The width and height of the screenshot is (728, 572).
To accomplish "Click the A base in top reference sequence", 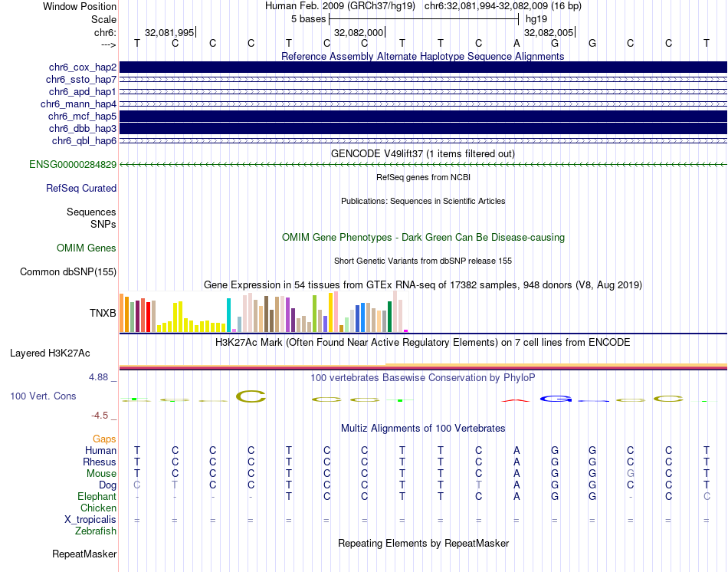I will point(516,44).
